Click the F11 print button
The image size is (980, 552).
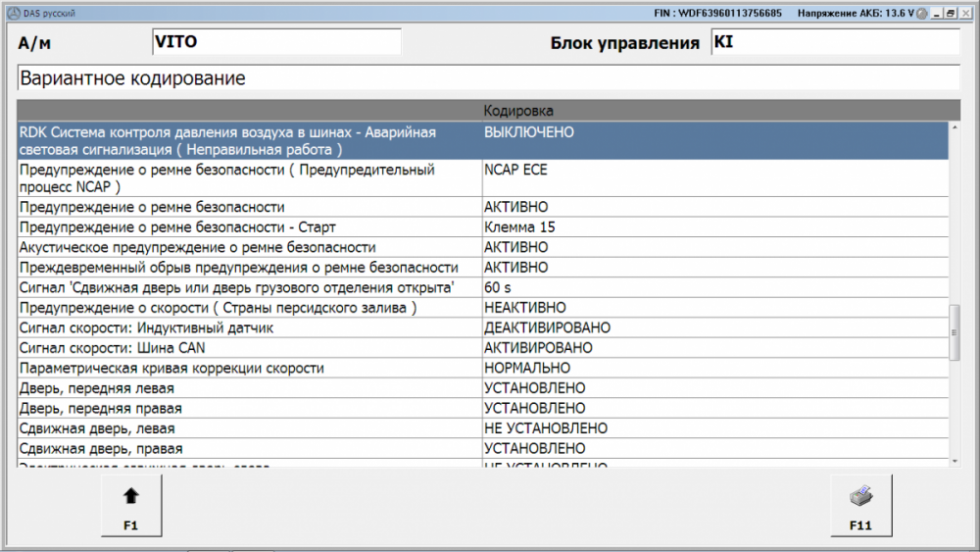click(860, 505)
